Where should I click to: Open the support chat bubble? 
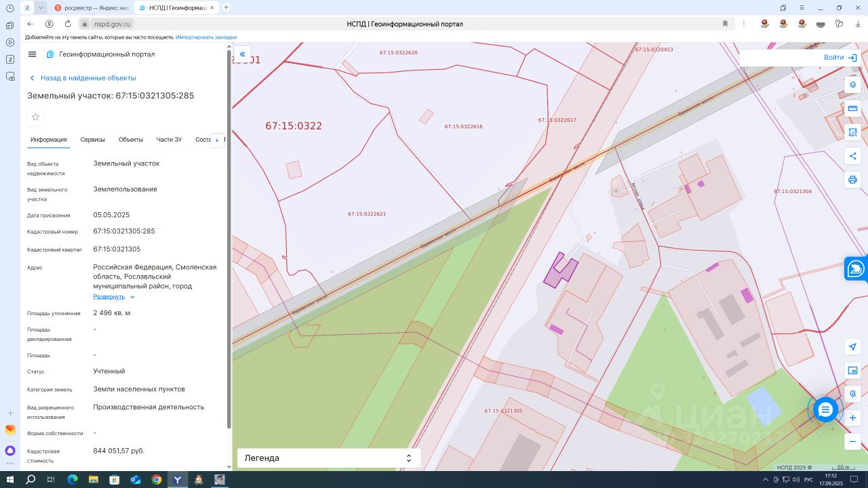825,409
